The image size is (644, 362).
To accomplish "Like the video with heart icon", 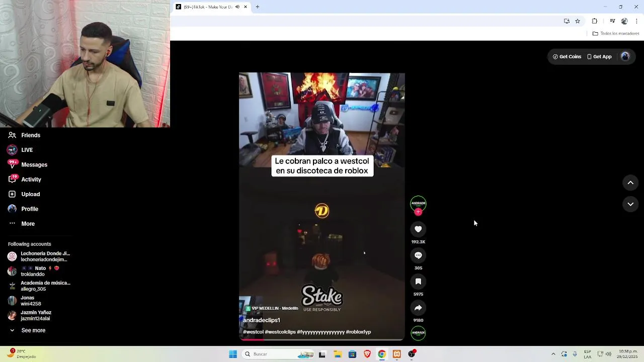I will coord(418,229).
